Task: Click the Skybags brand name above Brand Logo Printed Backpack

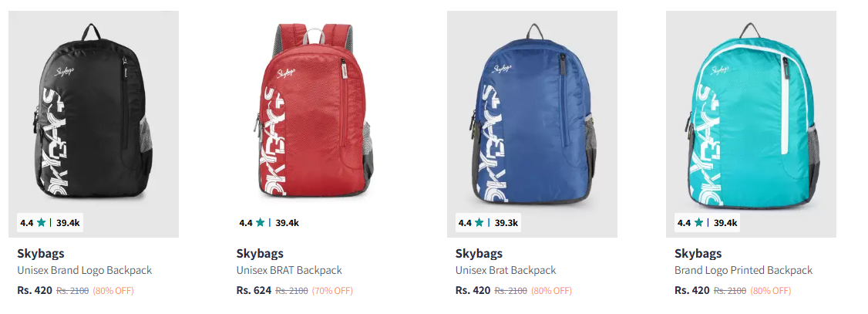Action: (x=698, y=254)
